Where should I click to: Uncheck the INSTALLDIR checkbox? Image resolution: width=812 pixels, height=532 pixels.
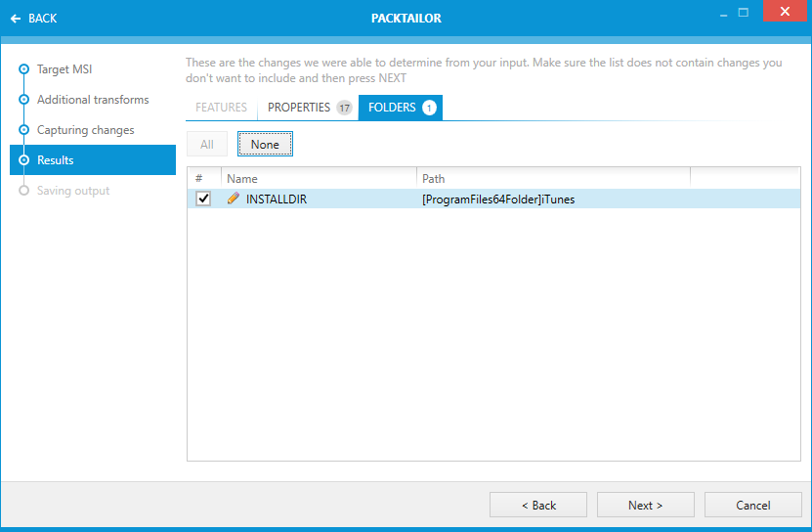(203, 199)
